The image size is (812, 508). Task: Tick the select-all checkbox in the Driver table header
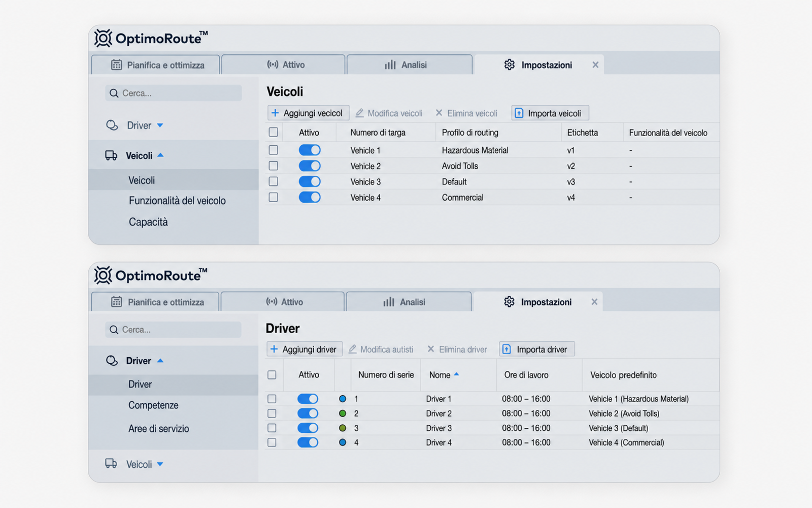tap(272, 375)
